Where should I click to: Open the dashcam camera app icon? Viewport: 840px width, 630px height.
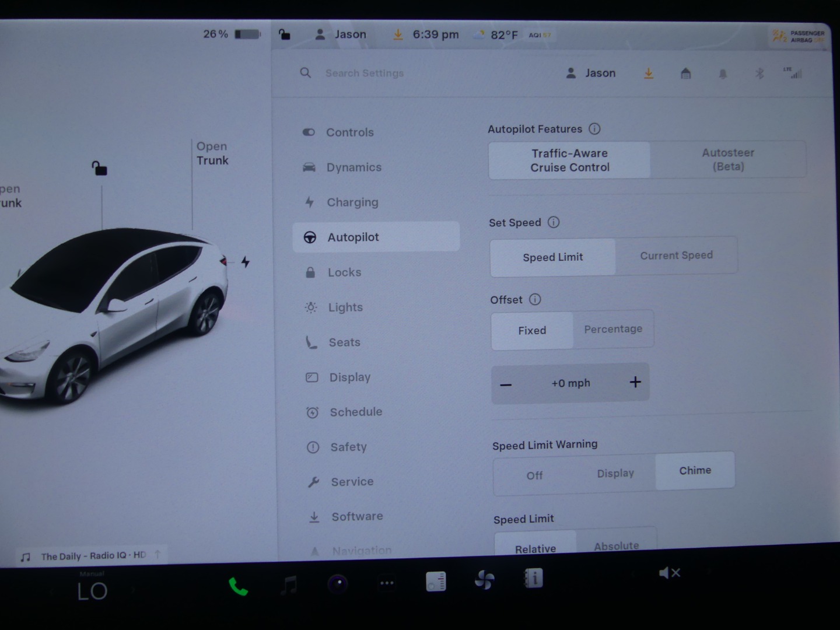coord(338,583)
